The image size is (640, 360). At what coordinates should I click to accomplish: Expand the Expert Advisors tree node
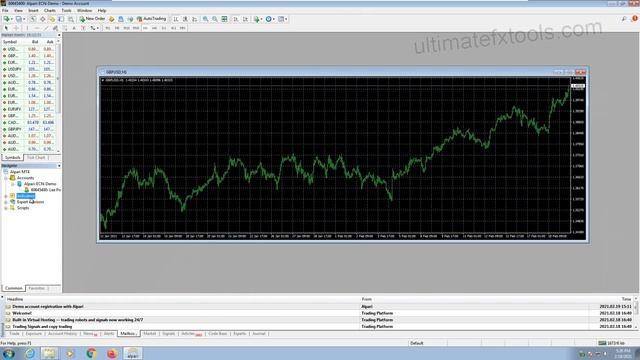point(6,202)
